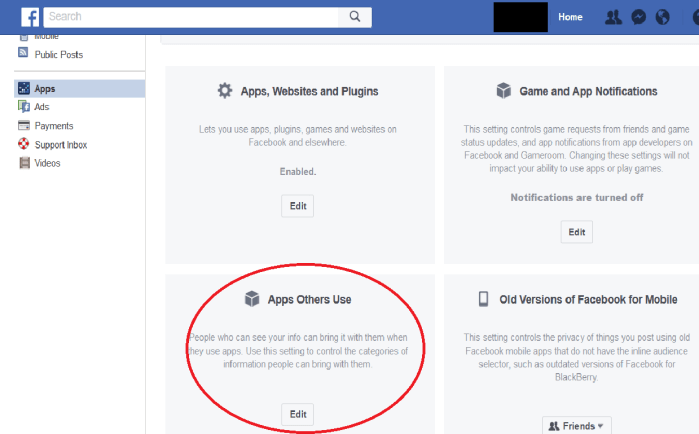699x434 pixels.
Task: Click the Videos film icon
Action: [x=24, y=163]
